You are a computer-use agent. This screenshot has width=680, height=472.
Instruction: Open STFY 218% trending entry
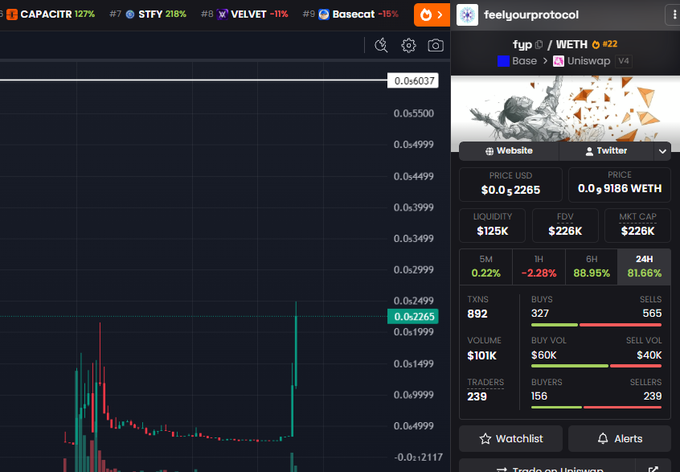(x=148, y=14)
